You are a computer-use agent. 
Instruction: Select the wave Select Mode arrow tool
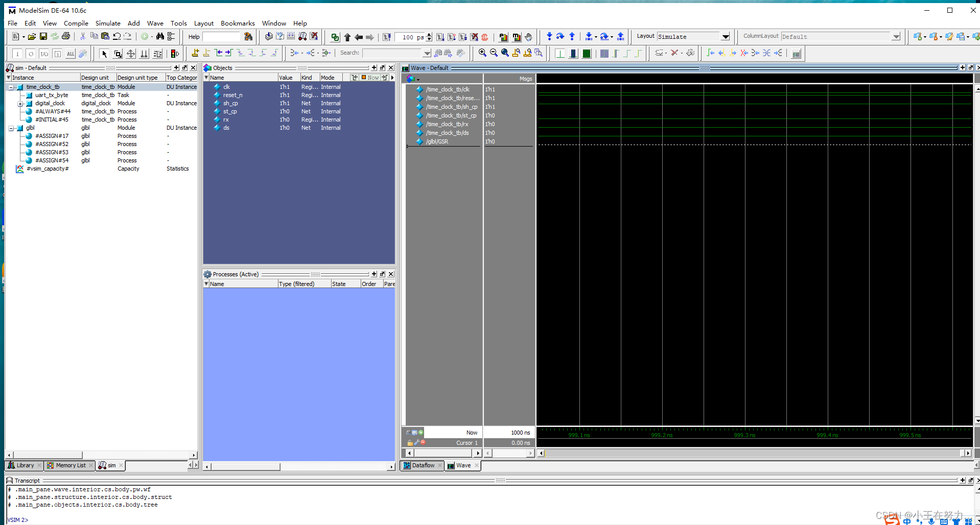pyautogui.click(x=104, y=53)
